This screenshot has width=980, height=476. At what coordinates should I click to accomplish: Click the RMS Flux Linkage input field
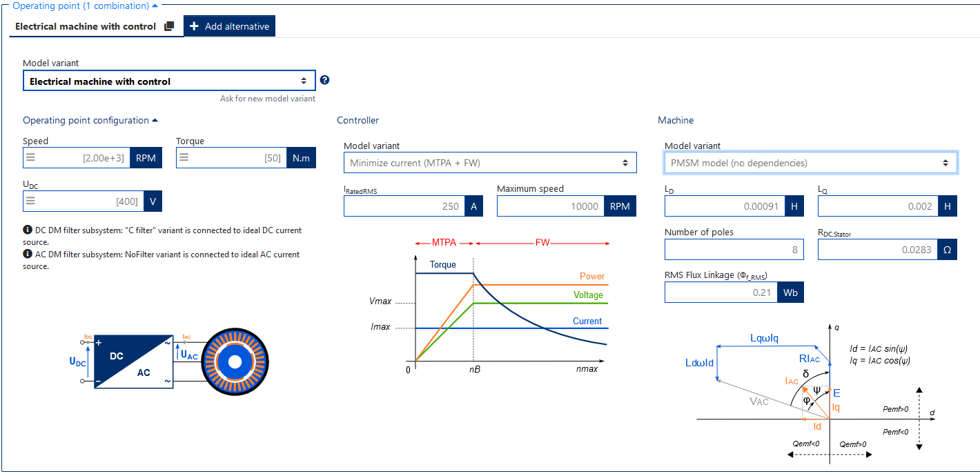coord(721,292)
